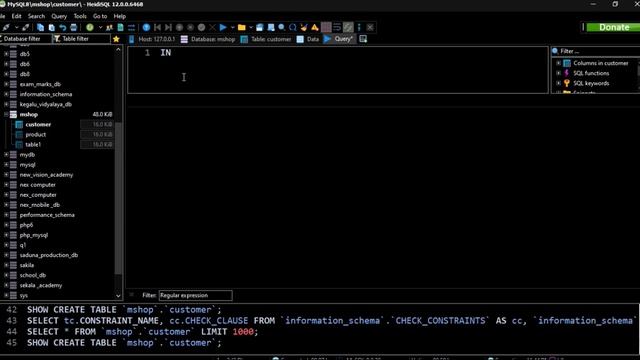The height and width of the screenshot is (360, 640).
Task: Open the Help menu
Action: [120, 16]
